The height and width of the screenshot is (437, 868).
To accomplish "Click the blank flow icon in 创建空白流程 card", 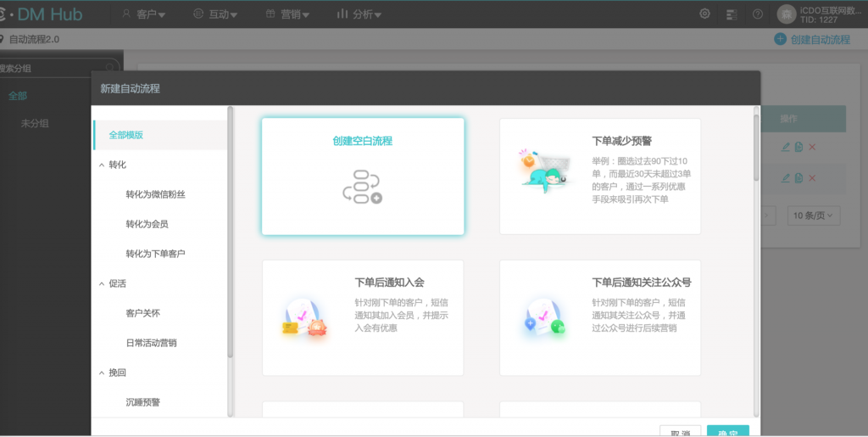I will point(362,187).
